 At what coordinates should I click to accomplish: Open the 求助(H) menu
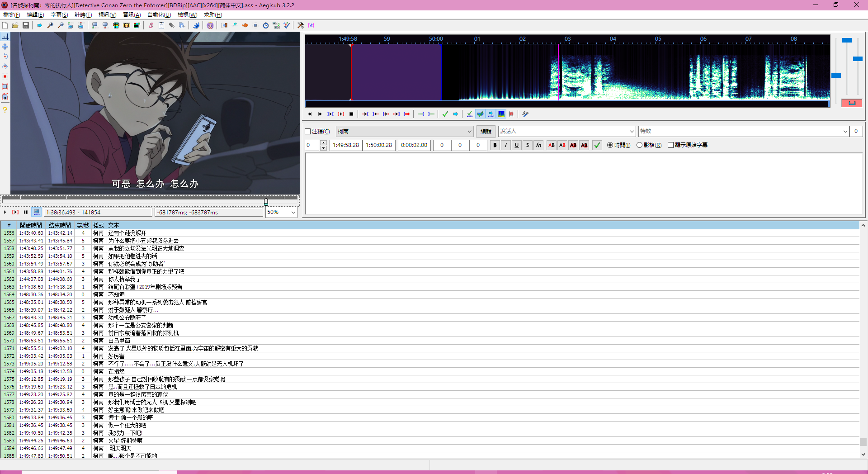pos(213,15)
